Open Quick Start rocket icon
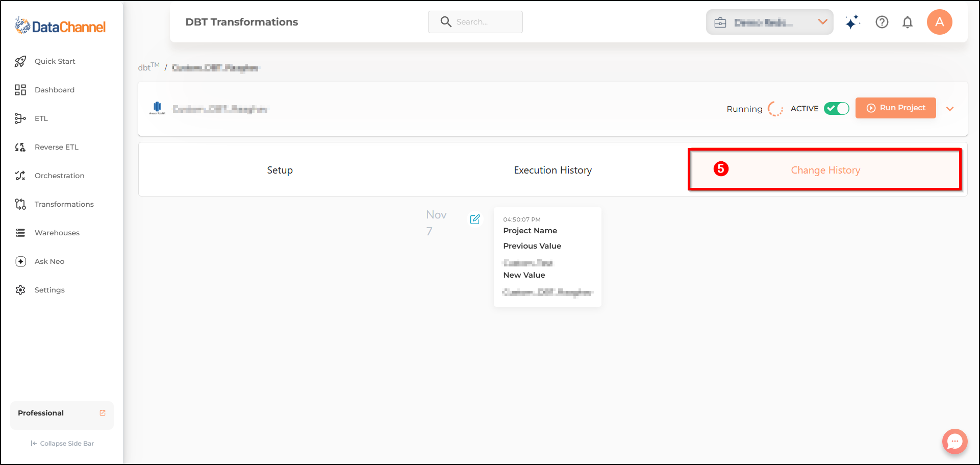This screenshot has height=465, width=980. click(x=20, y=61)
